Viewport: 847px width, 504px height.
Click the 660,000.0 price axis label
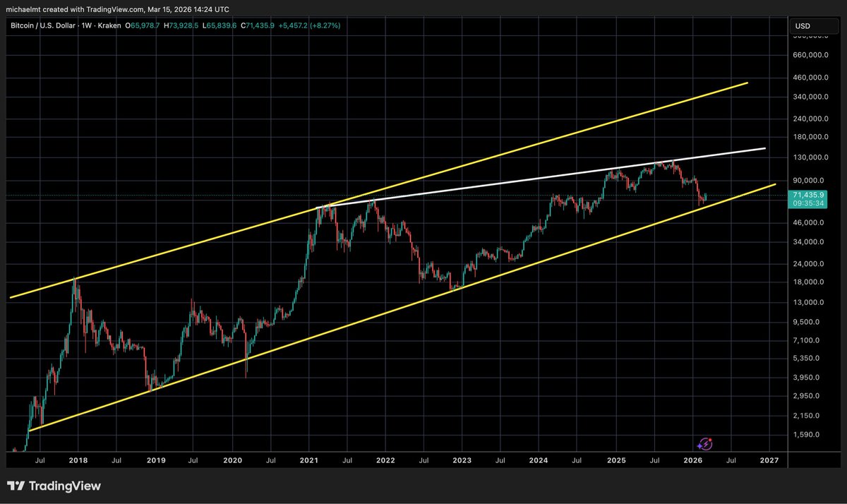click(x=810, y=54)
